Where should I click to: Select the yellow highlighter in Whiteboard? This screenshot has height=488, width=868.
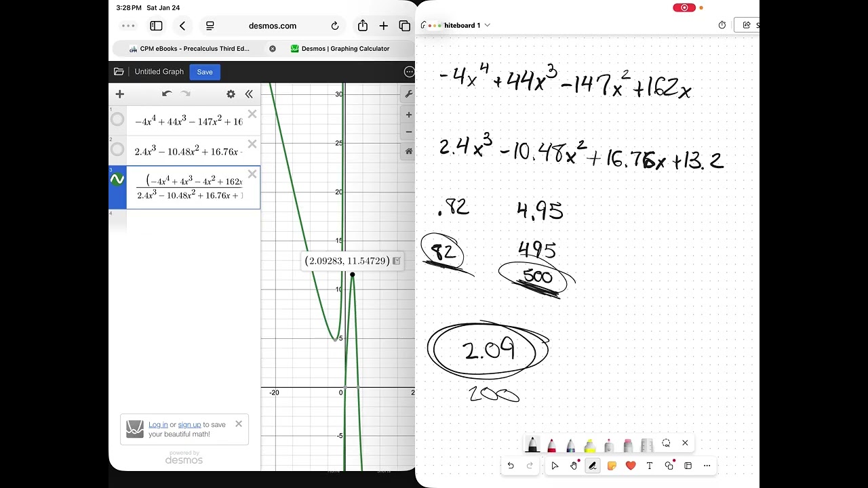pyautogui.click(x=590, y=444)
